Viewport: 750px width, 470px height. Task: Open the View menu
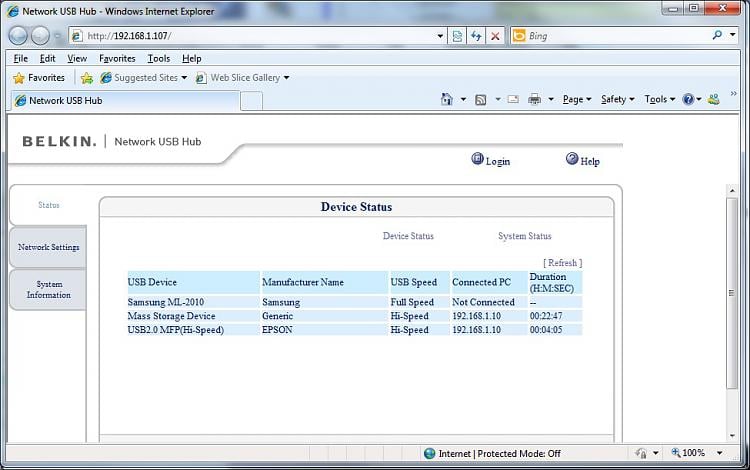coord(77,58)
